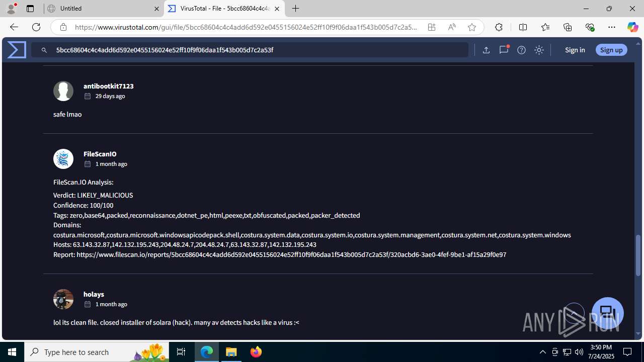Open the filescan.io report URL
Screen dimensions: 644x362
pos(291,254)
